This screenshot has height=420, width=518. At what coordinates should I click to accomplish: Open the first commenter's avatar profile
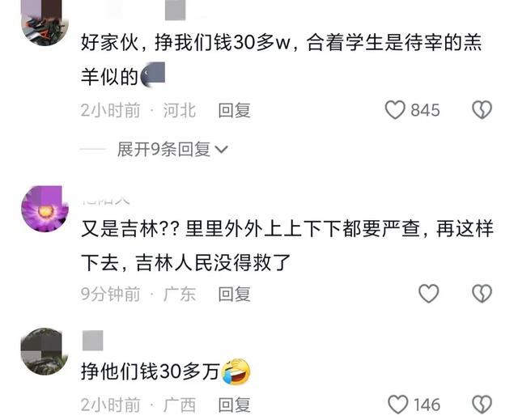(x=45, y=23)
